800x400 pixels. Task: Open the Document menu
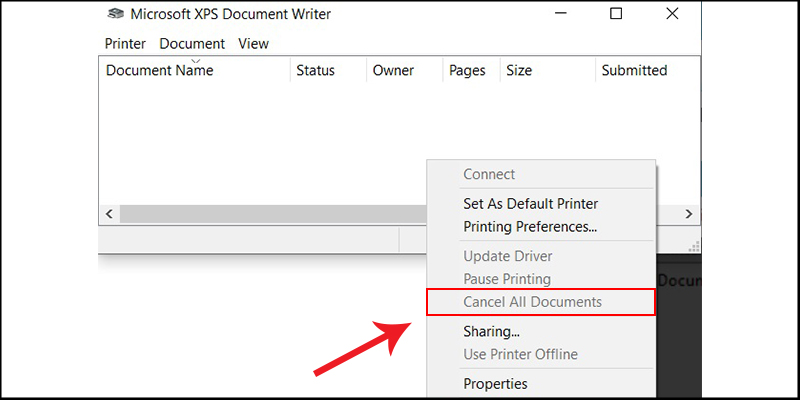coord(192,44)
